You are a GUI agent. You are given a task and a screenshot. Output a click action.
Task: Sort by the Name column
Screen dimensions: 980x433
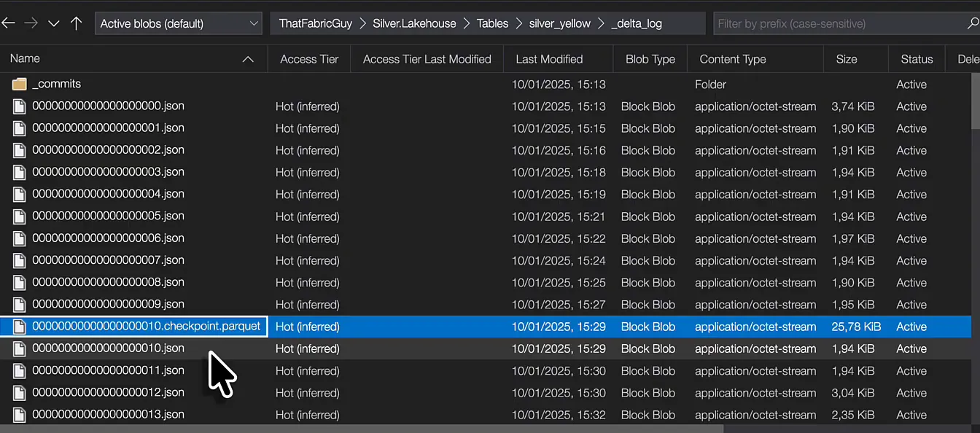(x=25, y=58)
